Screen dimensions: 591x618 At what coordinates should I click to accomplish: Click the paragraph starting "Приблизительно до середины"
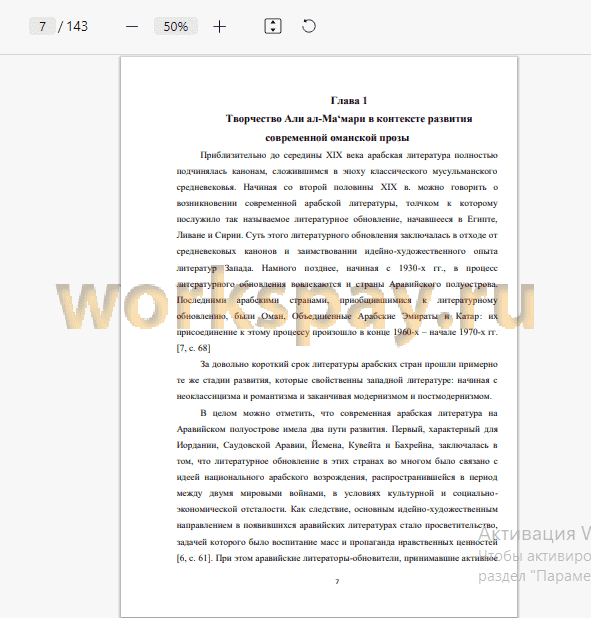point(337,251)
